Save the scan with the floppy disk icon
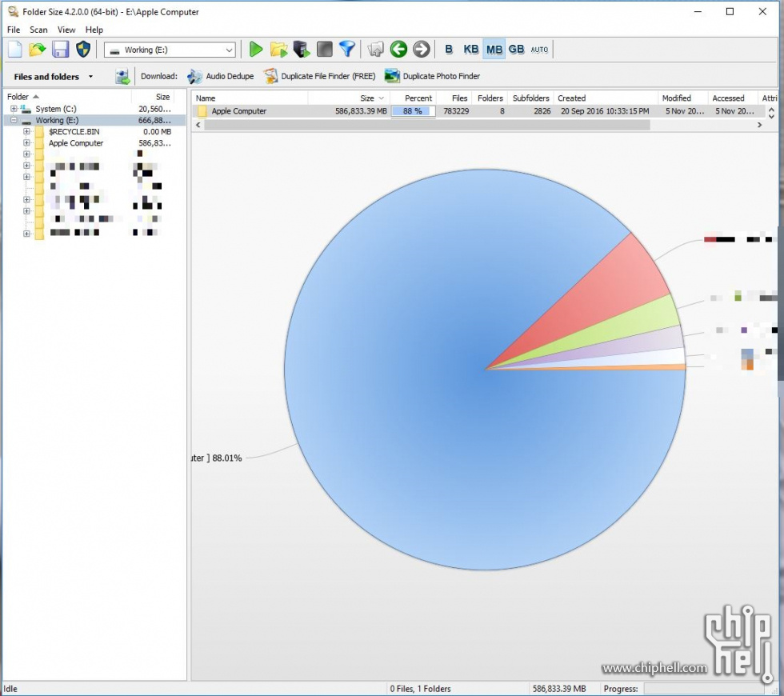Screen dimensions: 784x696 (61, 50)
